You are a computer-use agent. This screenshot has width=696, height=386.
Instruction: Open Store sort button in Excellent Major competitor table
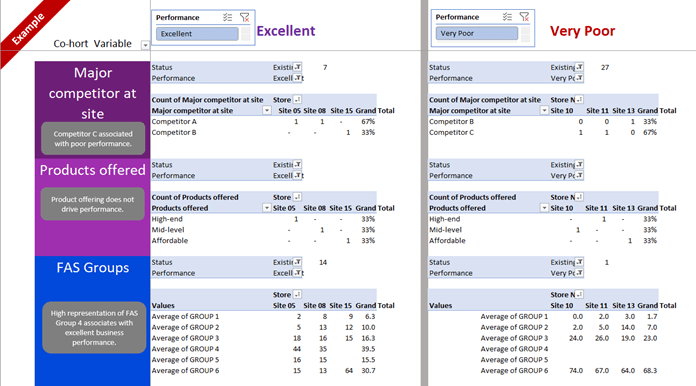point(297,99)
